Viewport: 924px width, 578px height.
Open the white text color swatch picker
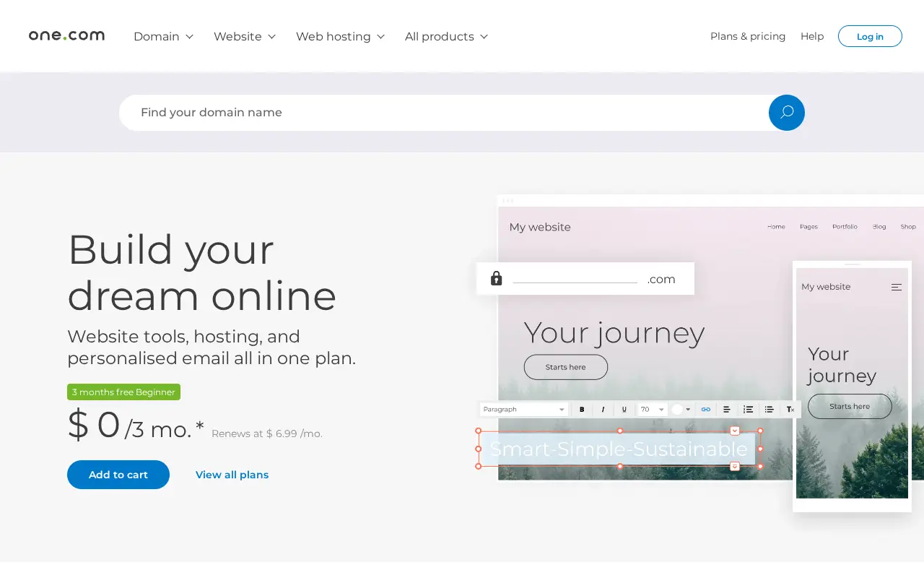[681, 410]
